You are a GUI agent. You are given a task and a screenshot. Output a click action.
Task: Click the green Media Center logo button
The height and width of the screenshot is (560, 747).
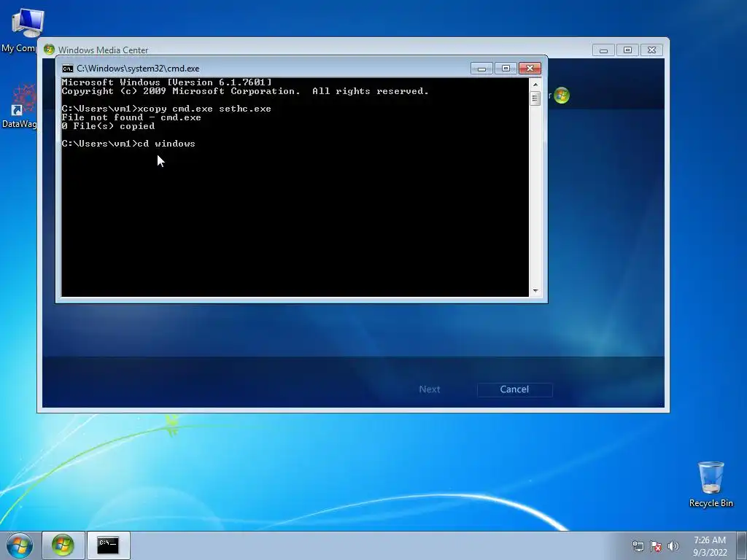point(562,96)
